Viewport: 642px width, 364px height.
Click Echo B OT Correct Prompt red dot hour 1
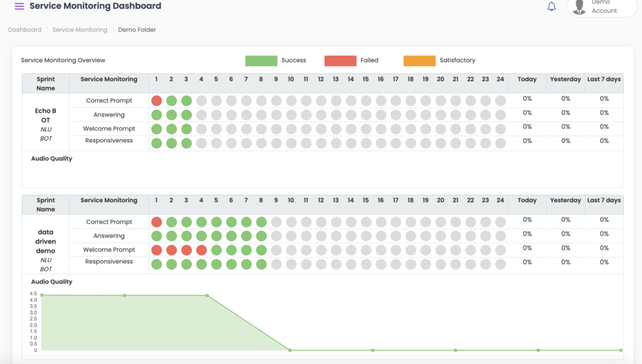point(156,101)
